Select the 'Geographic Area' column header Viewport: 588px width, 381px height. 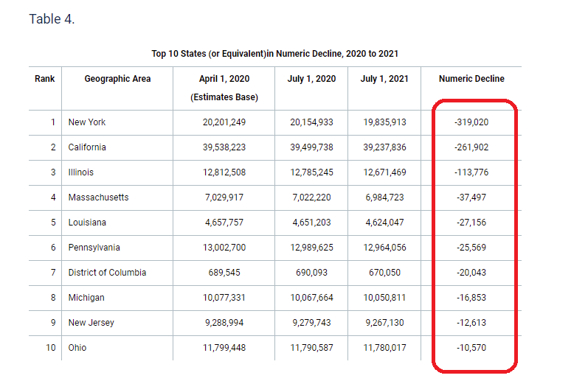(117, 79)
